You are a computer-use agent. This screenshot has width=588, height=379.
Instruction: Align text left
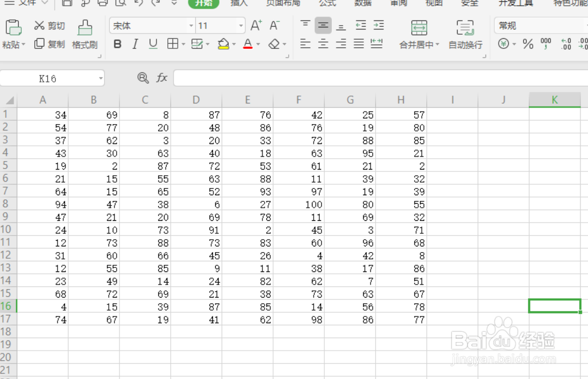(x=305, y=44)
